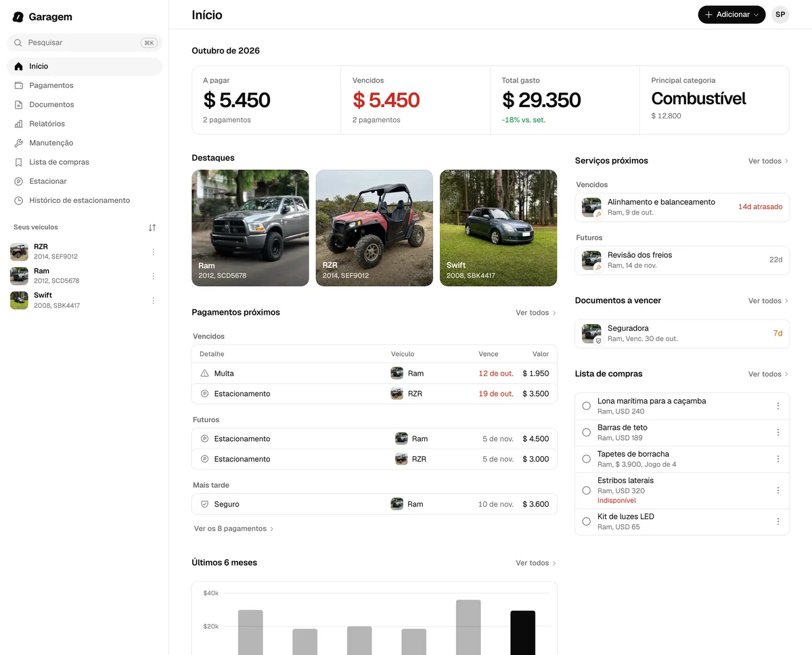Check off Tapetes de borracha item
Image resolution: width=812 pixels, height=655 pixels.
587,459
